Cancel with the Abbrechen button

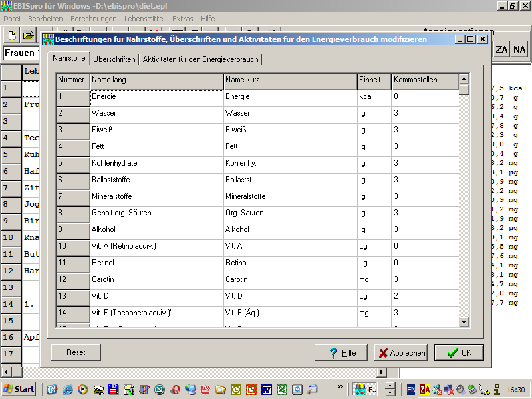pos(400,353)
